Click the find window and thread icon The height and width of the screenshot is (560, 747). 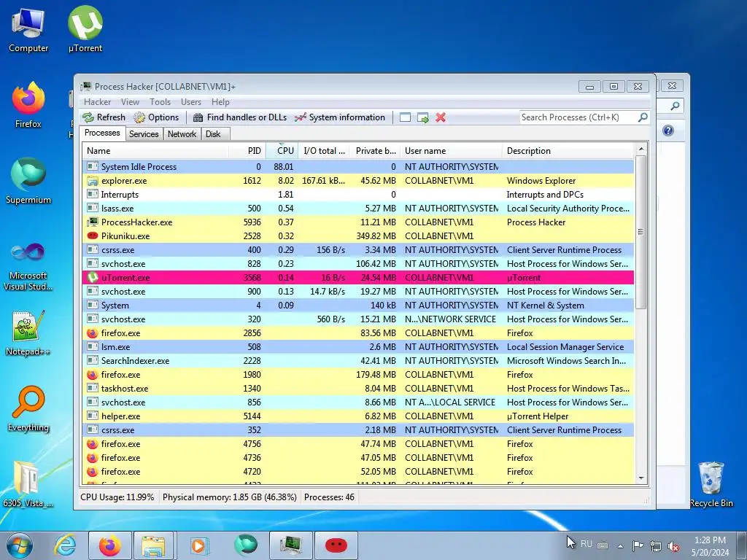(422, 117)
